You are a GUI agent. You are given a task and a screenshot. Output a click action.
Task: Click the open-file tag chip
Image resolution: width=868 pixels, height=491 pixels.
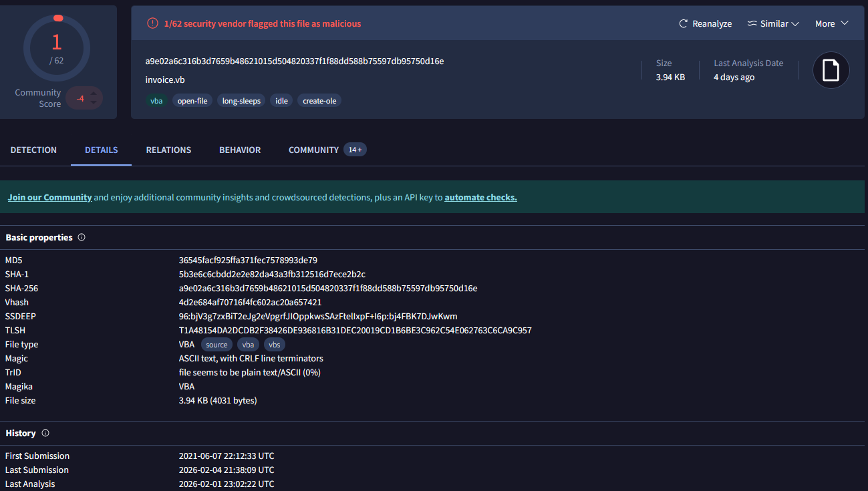point(192,101)
